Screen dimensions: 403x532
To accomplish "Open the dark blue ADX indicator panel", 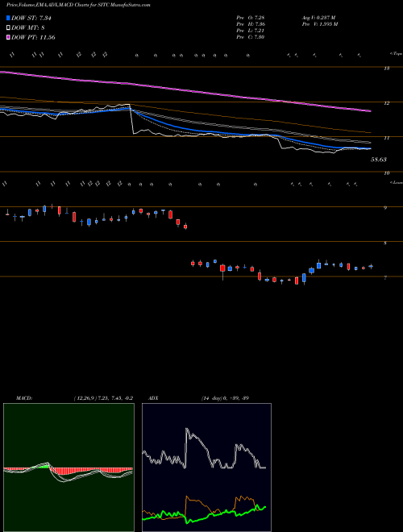I will (206, 468).
